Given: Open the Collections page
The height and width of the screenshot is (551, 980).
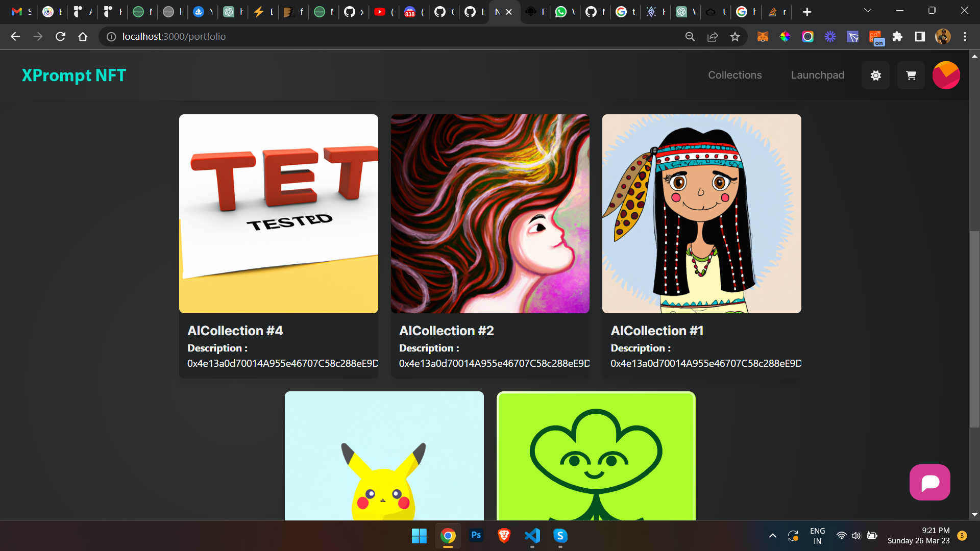Looking at the screenshot, I should point(734,75).
